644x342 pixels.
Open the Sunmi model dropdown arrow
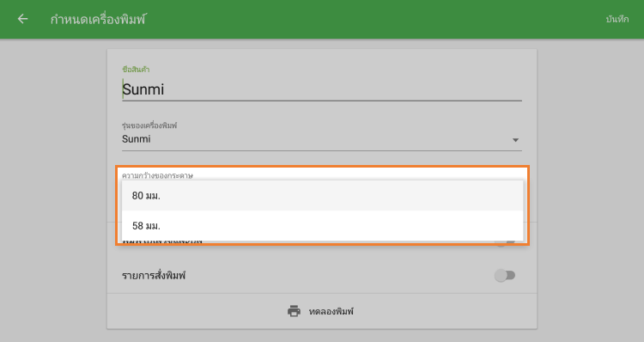[515, 140]
